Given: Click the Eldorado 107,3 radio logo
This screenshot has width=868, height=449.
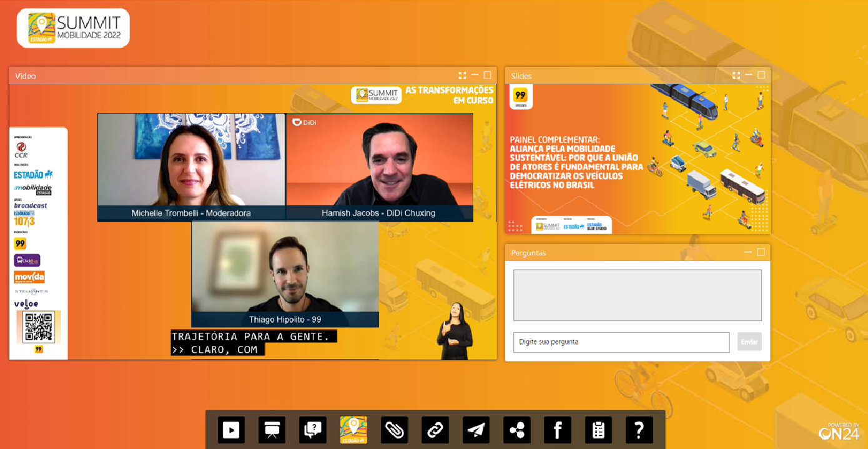Looking at the screenshot, I should pos(24,218).
